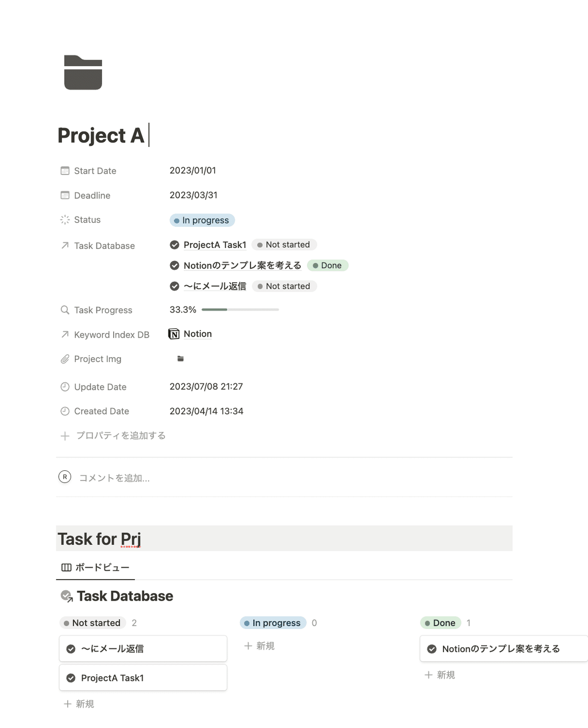This screenshot has height=728, width=588.
Task: Click the Task Database linked-database icon
Action: coord(67,596)
